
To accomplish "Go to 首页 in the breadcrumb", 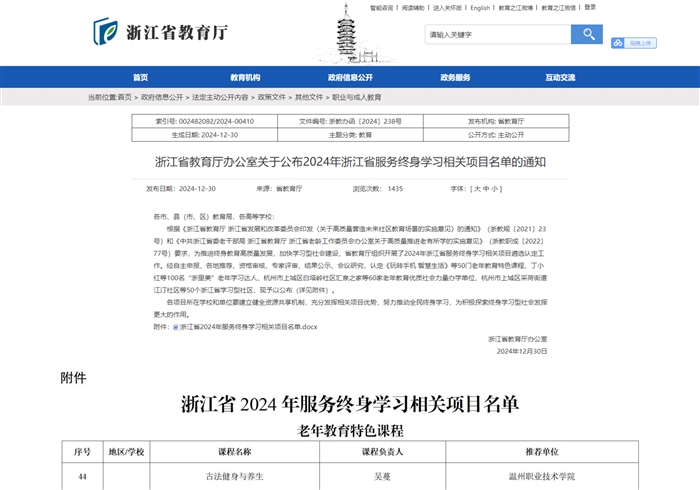I will point(125,97).
